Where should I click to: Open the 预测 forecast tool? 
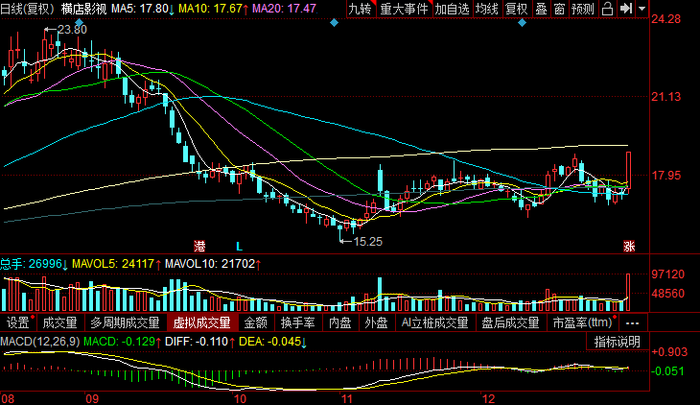pyautogui.click(x=583, y=8)
